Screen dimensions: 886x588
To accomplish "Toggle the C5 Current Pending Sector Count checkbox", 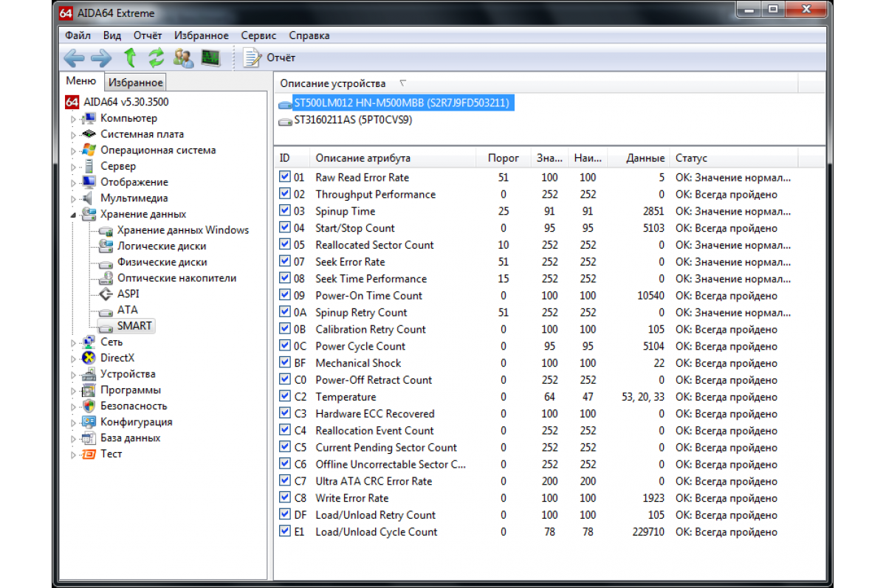I will click(285, 447).
